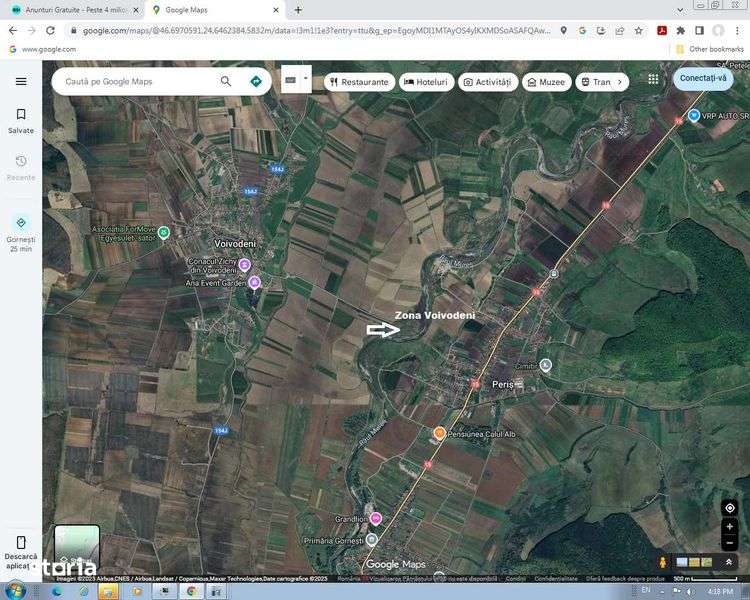Screen dimensions: 750x600
Task: Switch map layer via bottom-left thumbnail
Action: tap(77, 547)
